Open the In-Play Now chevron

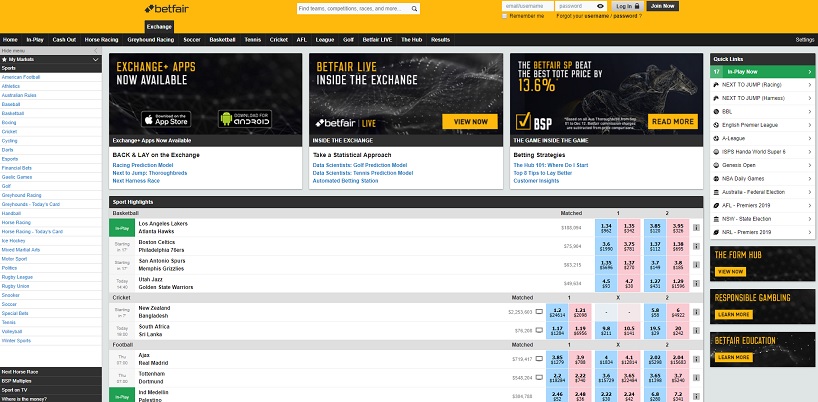[810, 72]
